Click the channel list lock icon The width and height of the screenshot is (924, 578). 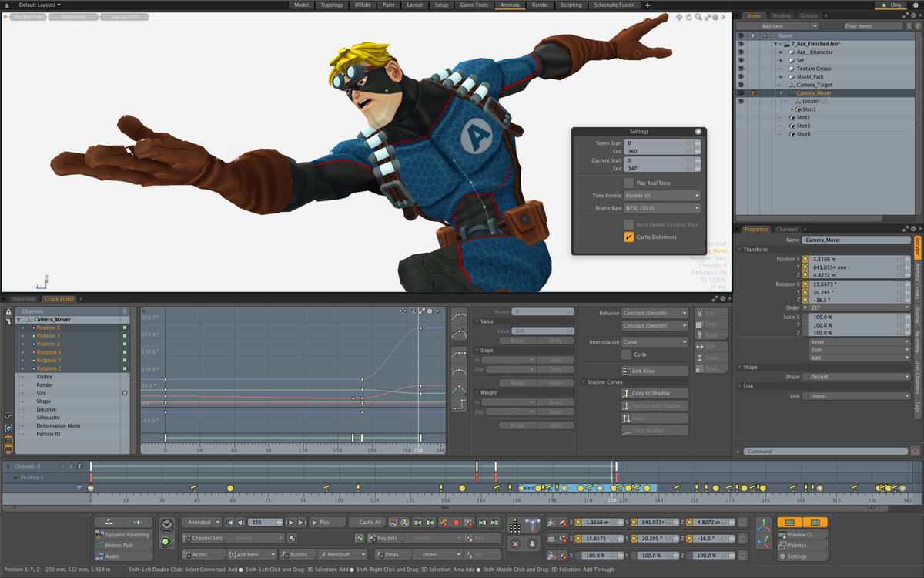click(x=8, y=311)
